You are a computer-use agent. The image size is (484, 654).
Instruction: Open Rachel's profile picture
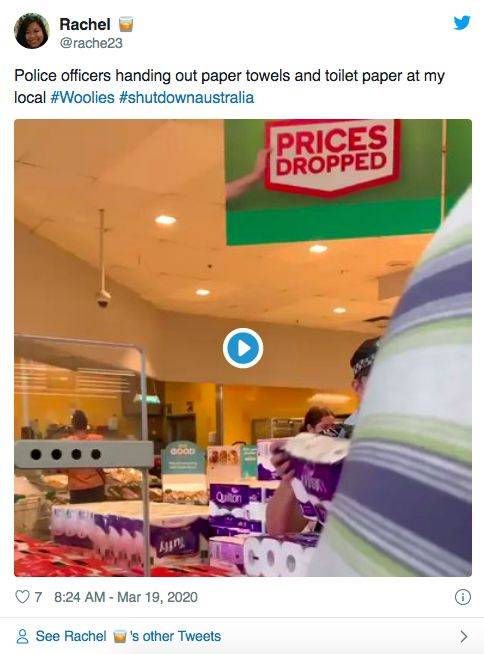pos(32,31)
